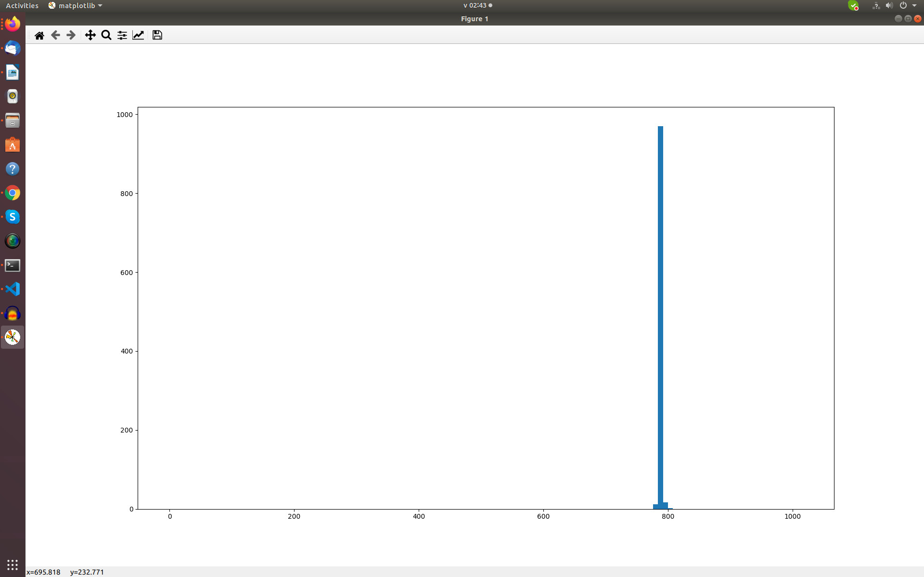The image size is (924, 577).
Task: Click the y-axis label 400
Action: (x=127, y=351)
